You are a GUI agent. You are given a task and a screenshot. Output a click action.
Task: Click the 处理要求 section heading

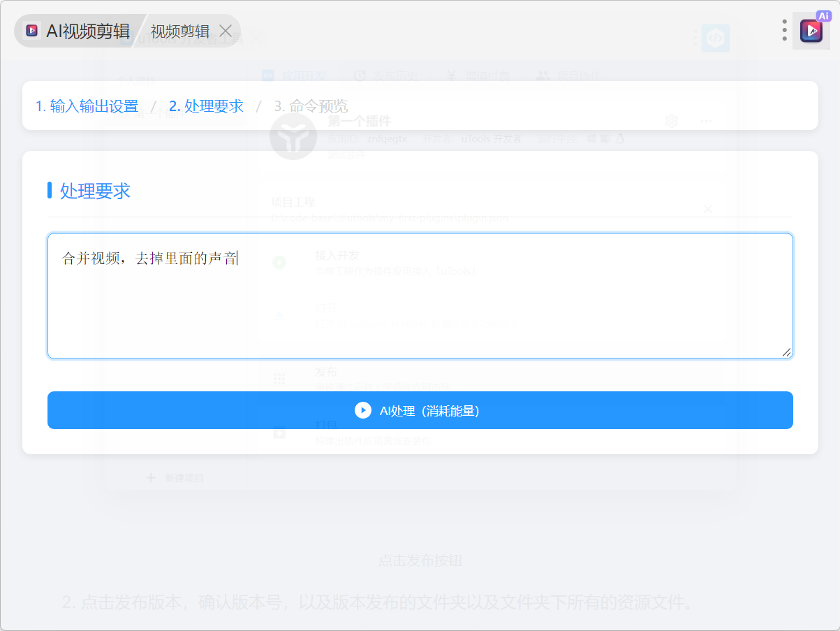click(95, 191)
